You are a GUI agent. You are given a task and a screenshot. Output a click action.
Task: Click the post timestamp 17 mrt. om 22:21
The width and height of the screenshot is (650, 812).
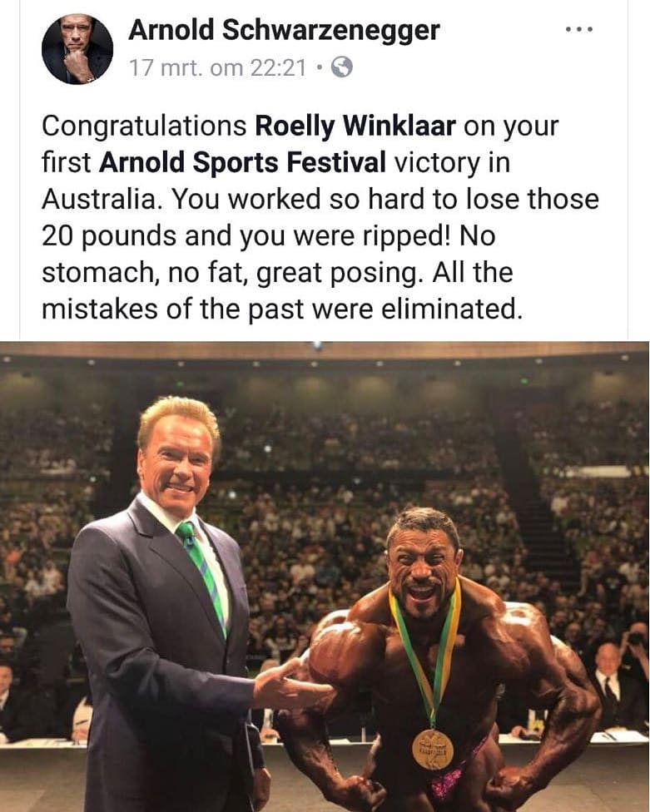click(x=218, y=68)
